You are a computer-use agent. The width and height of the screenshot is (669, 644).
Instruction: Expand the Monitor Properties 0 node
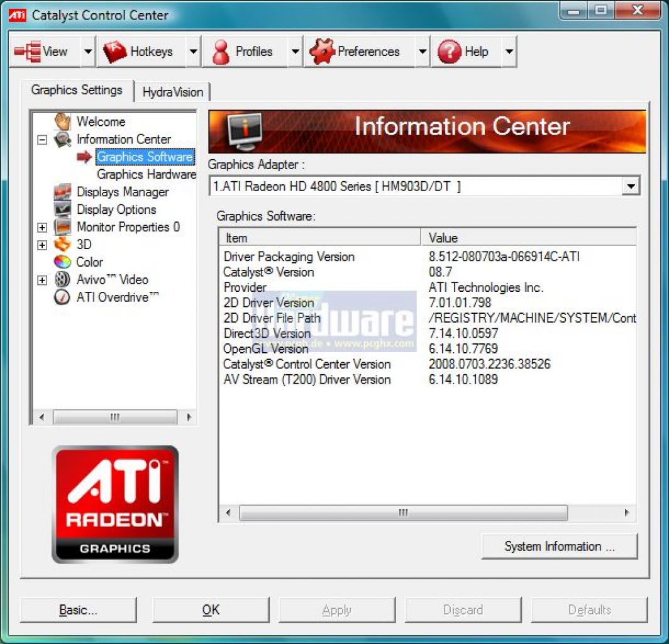(41, 227)
